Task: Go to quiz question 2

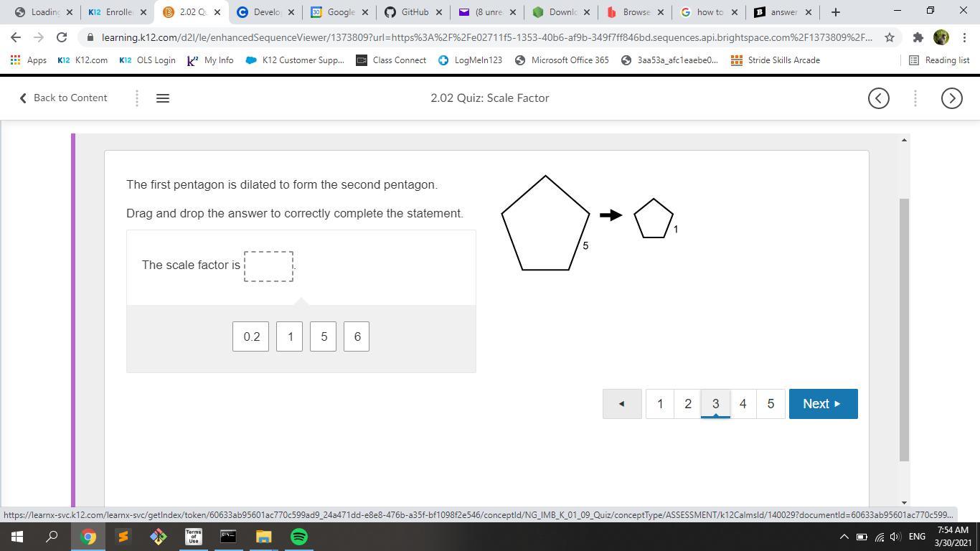Action: 687,404
